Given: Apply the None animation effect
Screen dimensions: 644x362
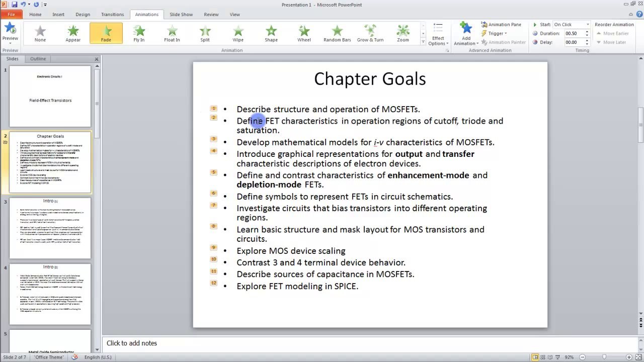Looking at the screenshot, I should click(40, 33).
